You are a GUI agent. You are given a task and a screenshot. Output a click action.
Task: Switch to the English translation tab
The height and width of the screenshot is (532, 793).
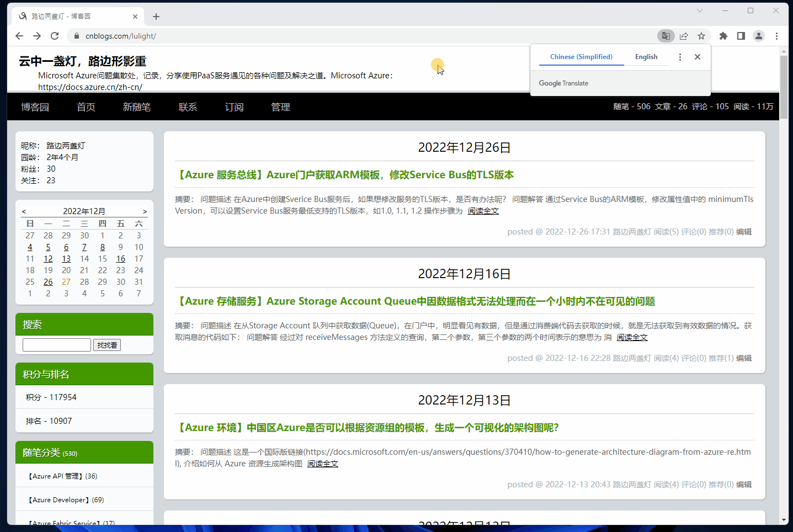(x=646, y=57)
